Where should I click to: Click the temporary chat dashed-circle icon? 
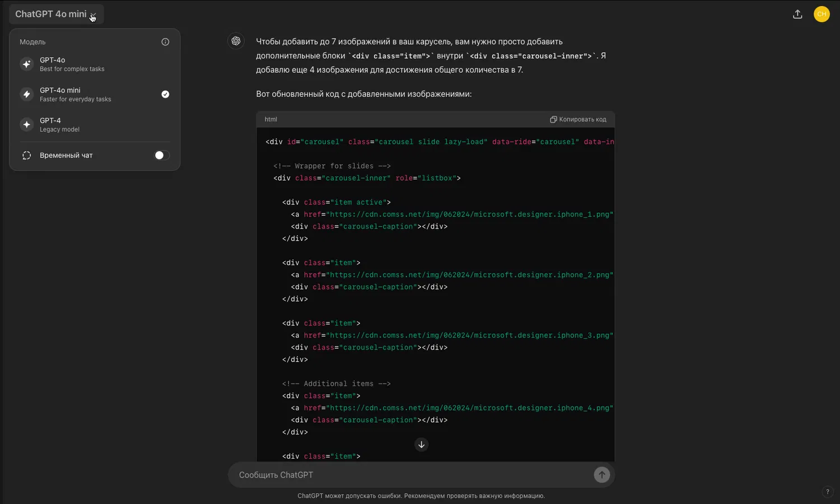point(26,156)
